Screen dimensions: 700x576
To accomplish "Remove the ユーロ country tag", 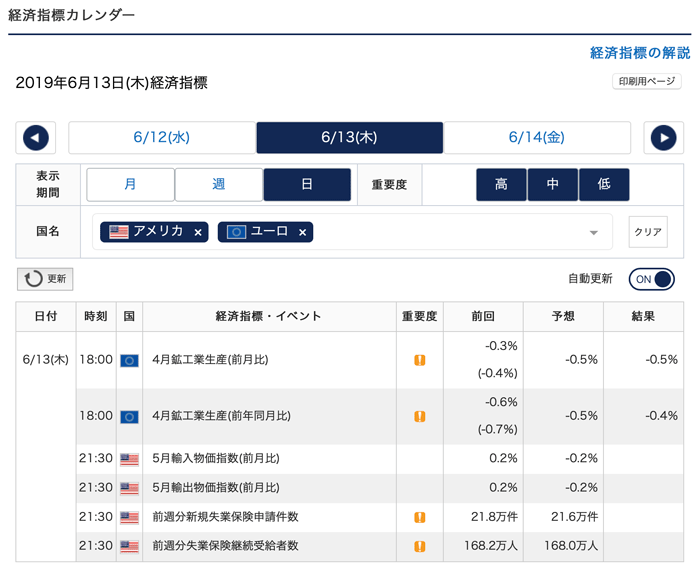I will click(303, 232).
